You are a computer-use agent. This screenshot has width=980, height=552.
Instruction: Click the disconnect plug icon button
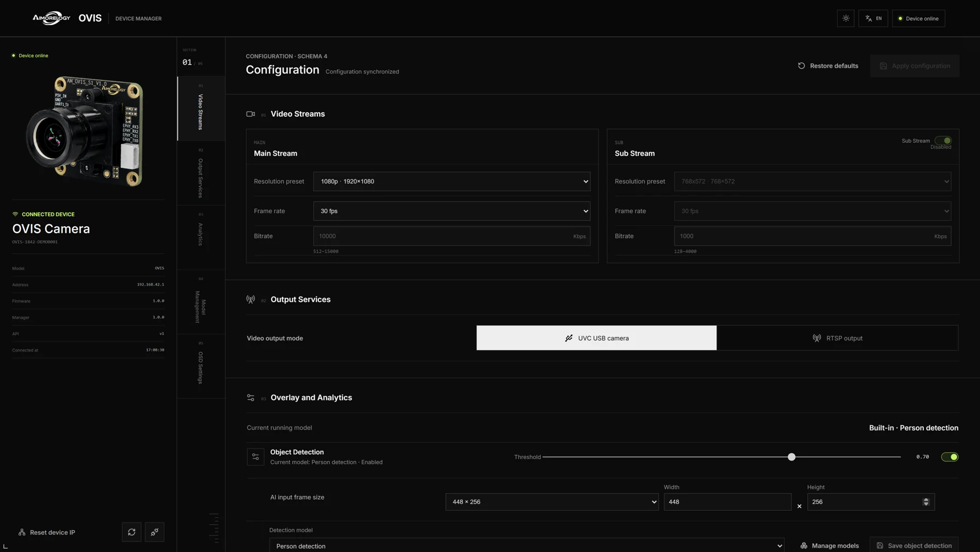tap(155, 532)
